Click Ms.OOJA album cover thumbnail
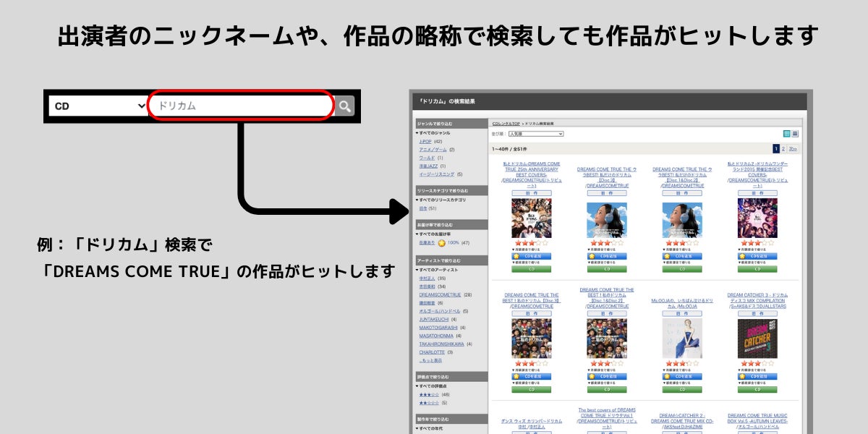 pyautogui.click(x=682, y=339)
